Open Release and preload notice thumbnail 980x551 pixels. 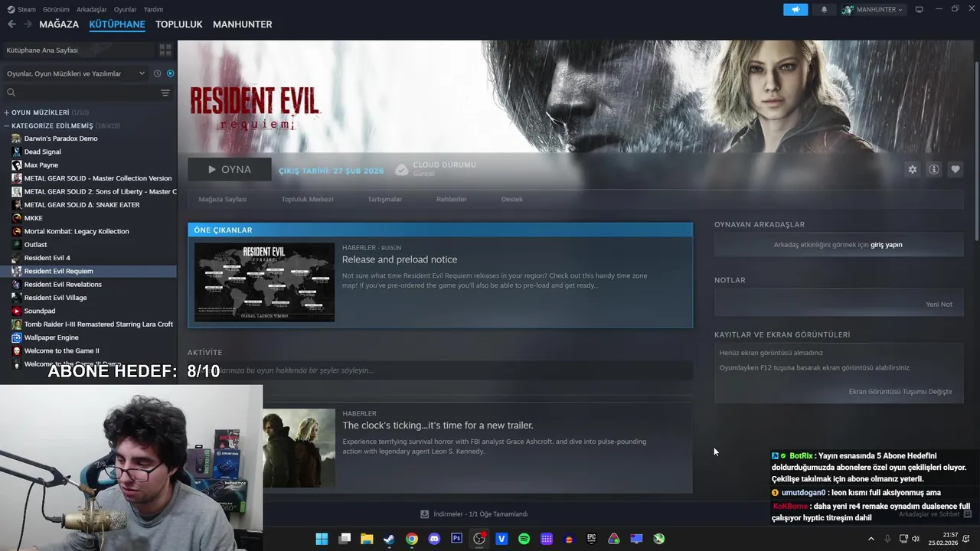[264, 282]
